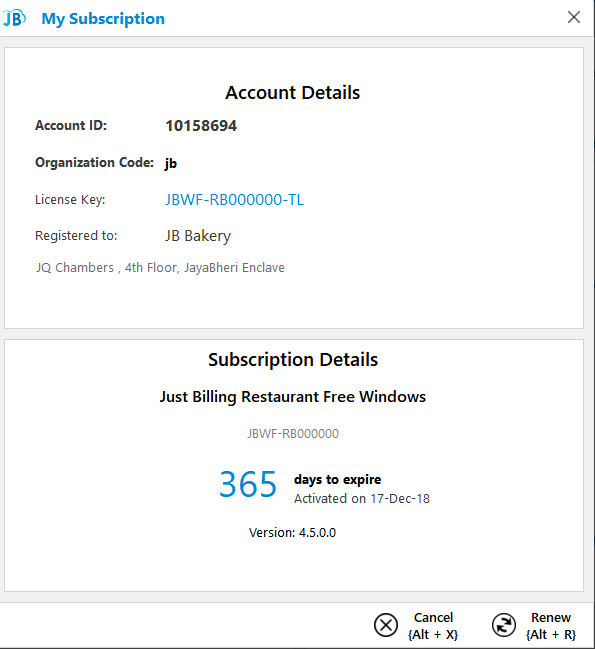Click the Cancel circle-X icon
The height and width of the screenshot is (649, 595).
[386, 625]
